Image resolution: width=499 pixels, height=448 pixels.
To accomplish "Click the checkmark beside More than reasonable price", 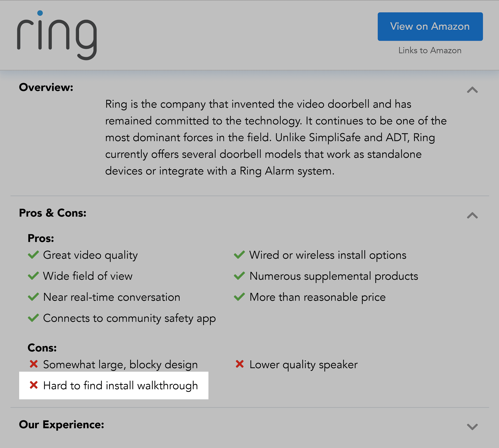I will point(239,297).
